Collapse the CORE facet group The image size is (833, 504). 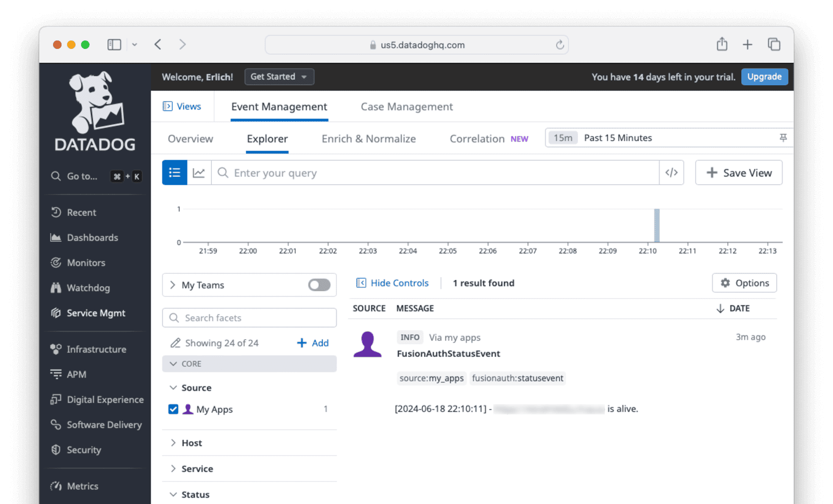249,364
